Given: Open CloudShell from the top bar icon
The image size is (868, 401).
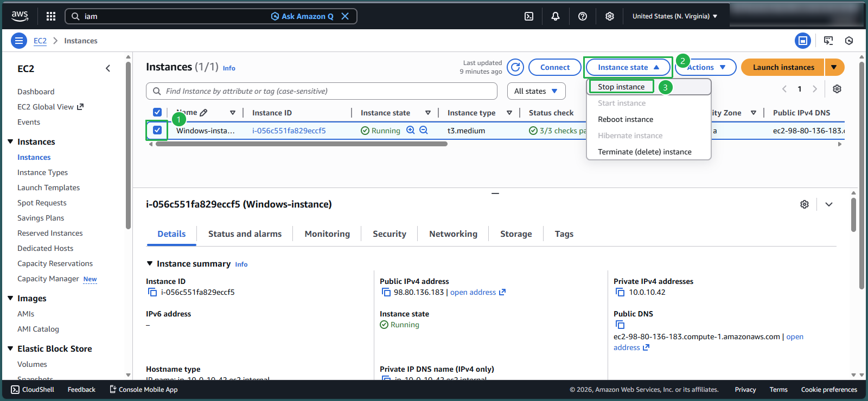Looking at the screenshot, I should coord(529,16).
